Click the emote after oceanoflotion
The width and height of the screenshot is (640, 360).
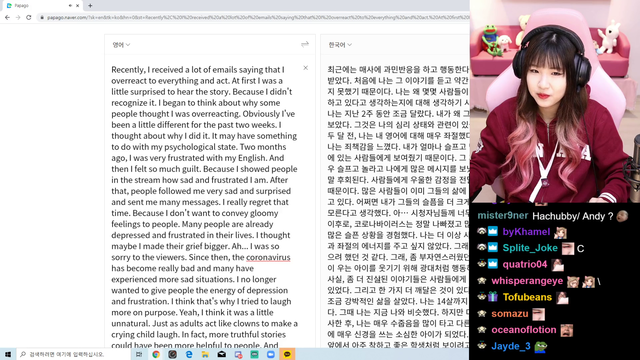[567, 331]
